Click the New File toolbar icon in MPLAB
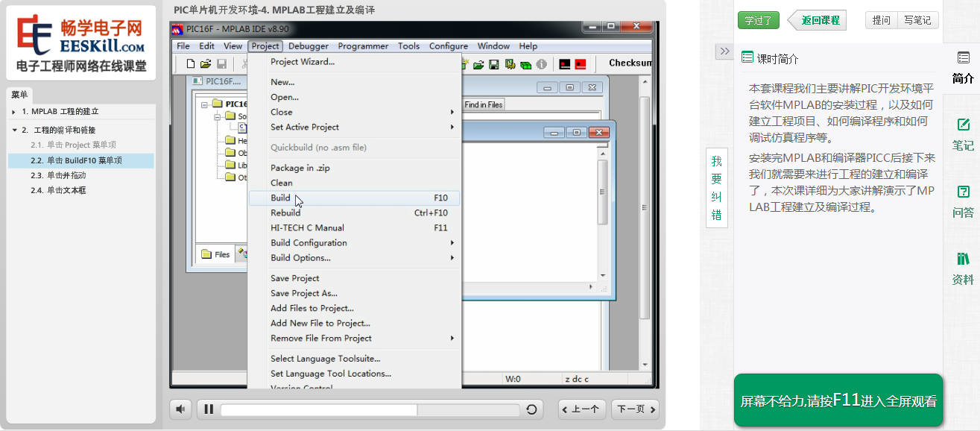Screen dimensions: 980x431 click(x=190, y=64)
